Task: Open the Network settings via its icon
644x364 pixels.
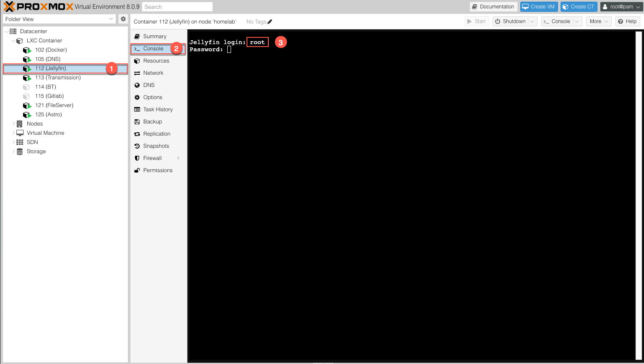Action: pyautogui.click(x=137, y=73)
